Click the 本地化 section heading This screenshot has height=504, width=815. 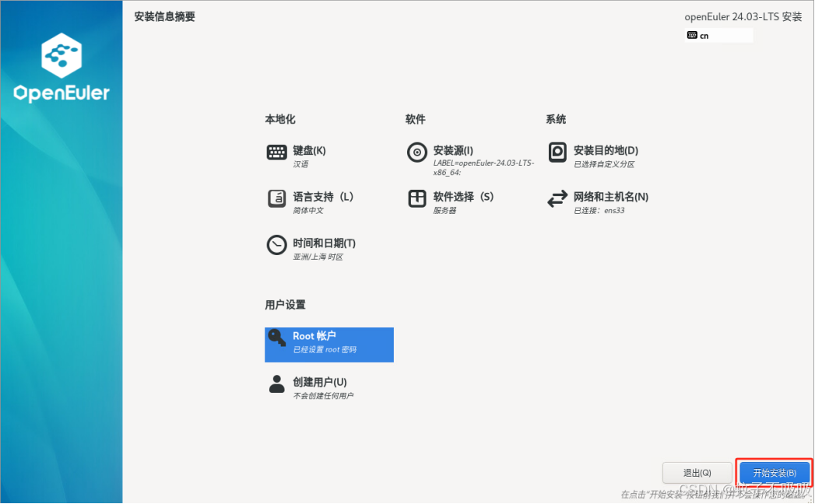tap(280, 119)
